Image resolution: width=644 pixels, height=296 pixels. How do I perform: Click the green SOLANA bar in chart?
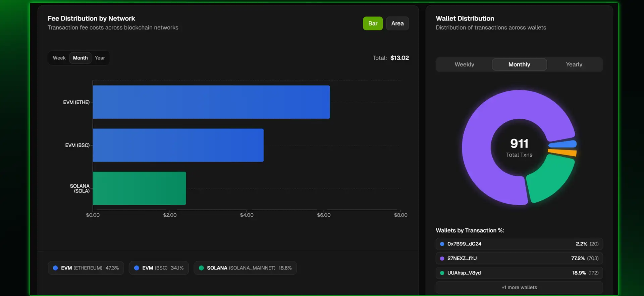[x=139, y=188]
